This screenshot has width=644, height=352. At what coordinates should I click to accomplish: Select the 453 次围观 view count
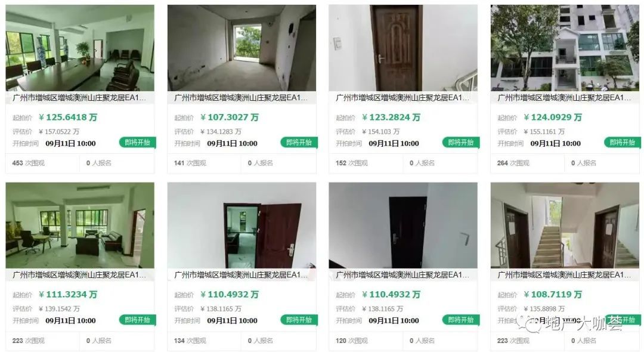point(29,163)
